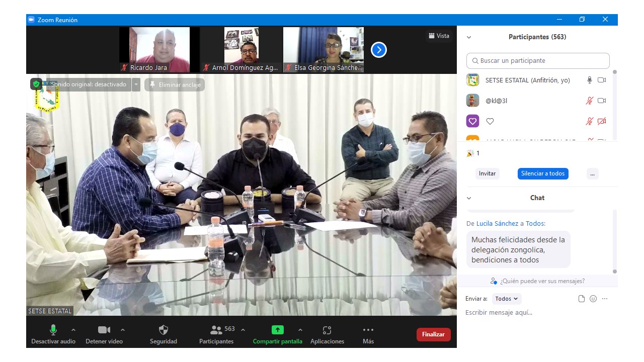
Task: Click the Invitar button
Action: [487, 173]
